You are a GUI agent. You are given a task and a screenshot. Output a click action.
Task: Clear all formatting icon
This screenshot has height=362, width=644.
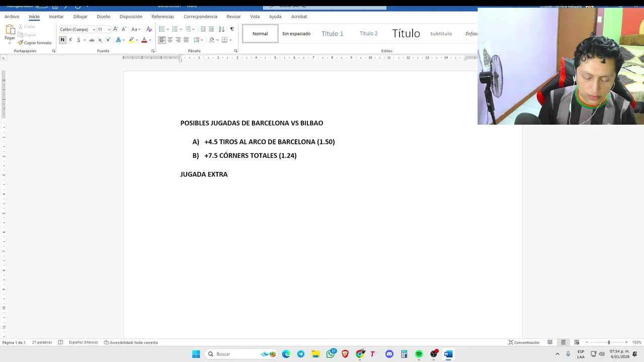click(x=149, y=29)
